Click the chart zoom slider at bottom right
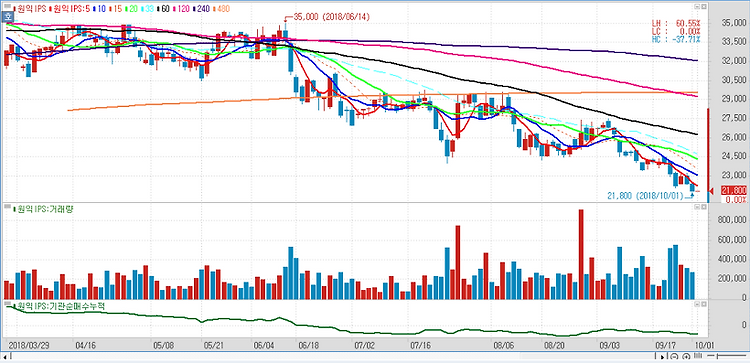This screenshot has height=363, width=750. click(727, 356)
